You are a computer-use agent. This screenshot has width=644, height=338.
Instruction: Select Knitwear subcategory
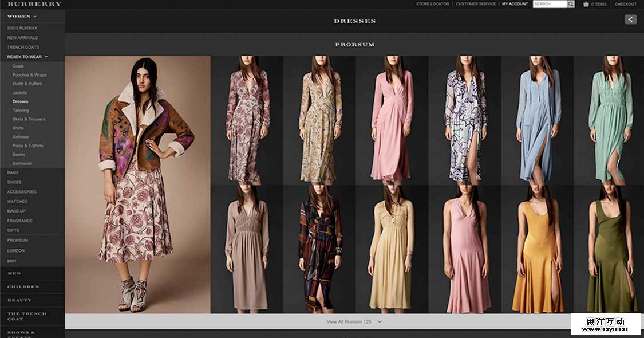coord(21,137)
